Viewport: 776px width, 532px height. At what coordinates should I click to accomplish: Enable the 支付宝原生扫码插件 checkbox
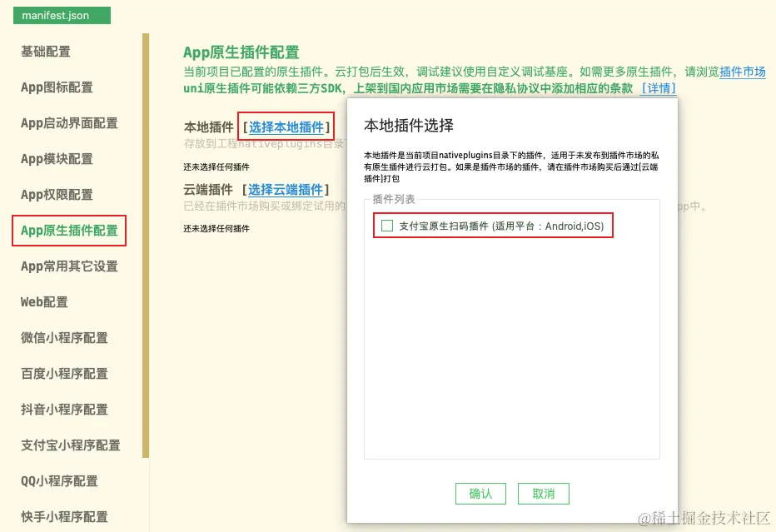386,226
